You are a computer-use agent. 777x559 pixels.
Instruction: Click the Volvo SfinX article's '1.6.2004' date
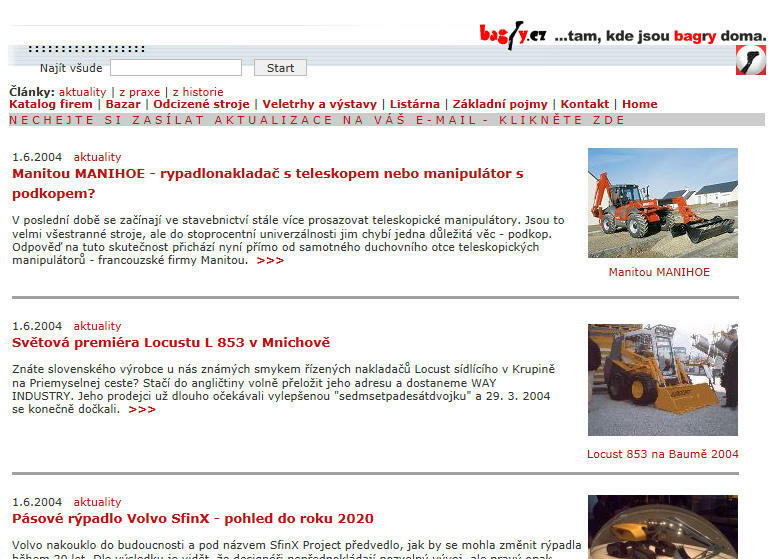point(37,502)
